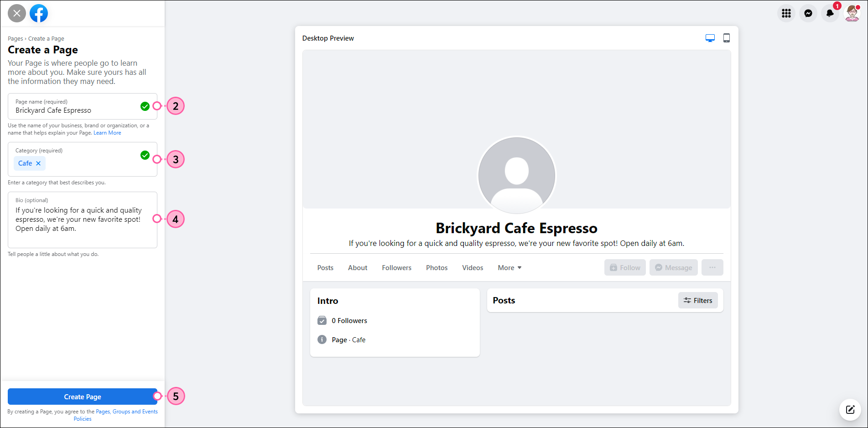Image resolution: width=868 pixels, height=428 pixels.
Task: Open the notifications bell
Action: pyautogui.click(x=830, y=13)
